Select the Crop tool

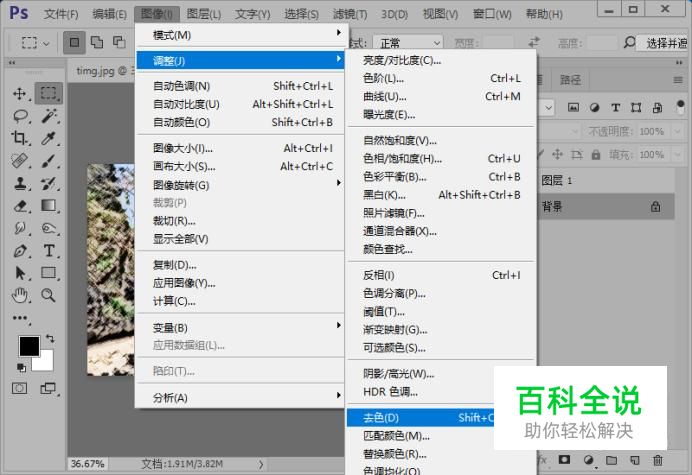[x=19, y=138]
